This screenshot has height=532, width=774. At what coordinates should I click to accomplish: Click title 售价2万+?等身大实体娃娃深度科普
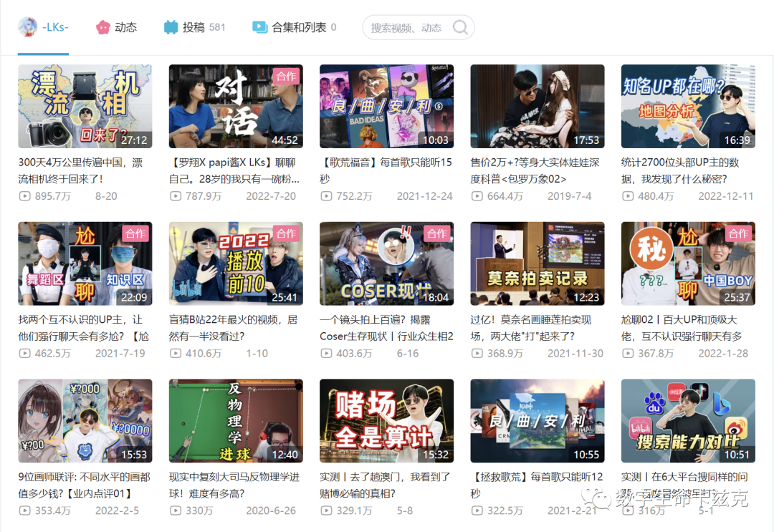point(535,170)
